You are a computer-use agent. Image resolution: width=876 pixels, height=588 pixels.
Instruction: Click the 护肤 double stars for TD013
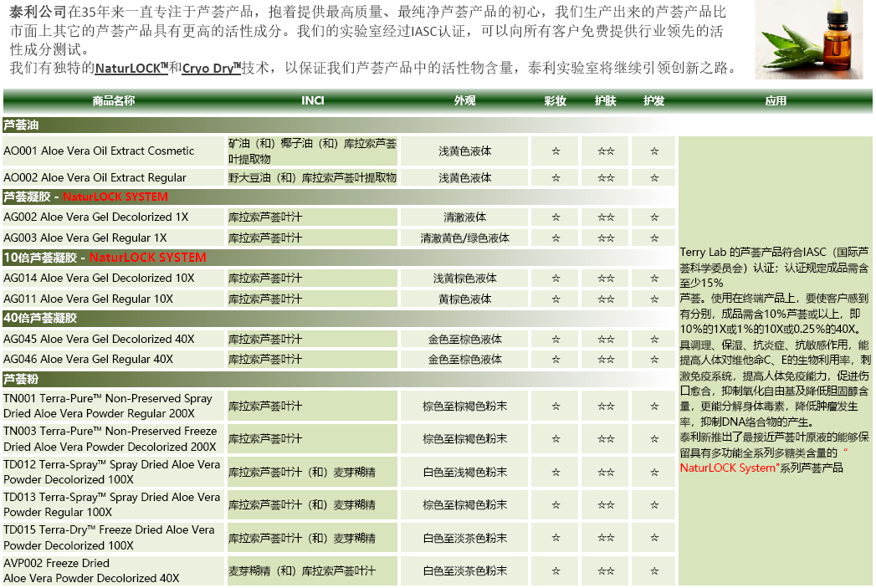(x=606, y=505)
